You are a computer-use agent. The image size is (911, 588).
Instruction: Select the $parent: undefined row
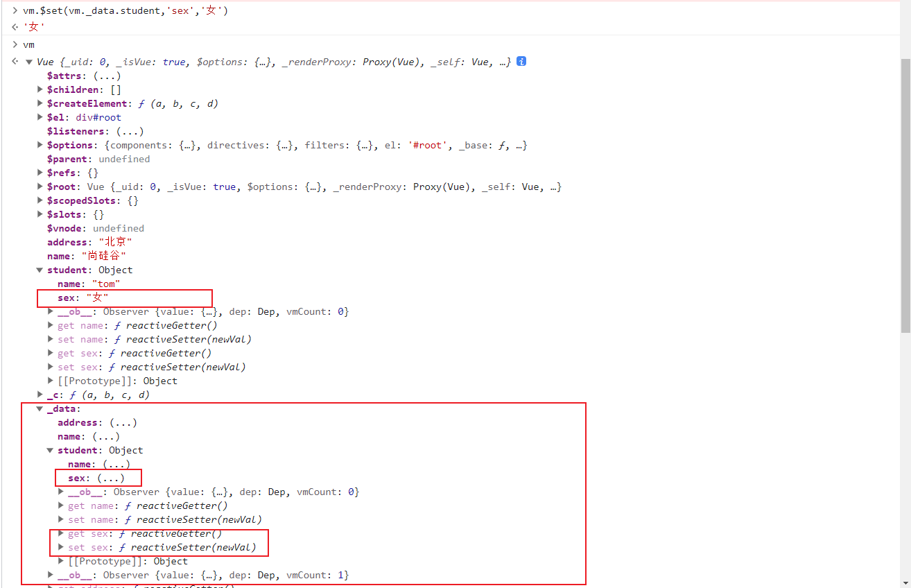click(98, 159)
